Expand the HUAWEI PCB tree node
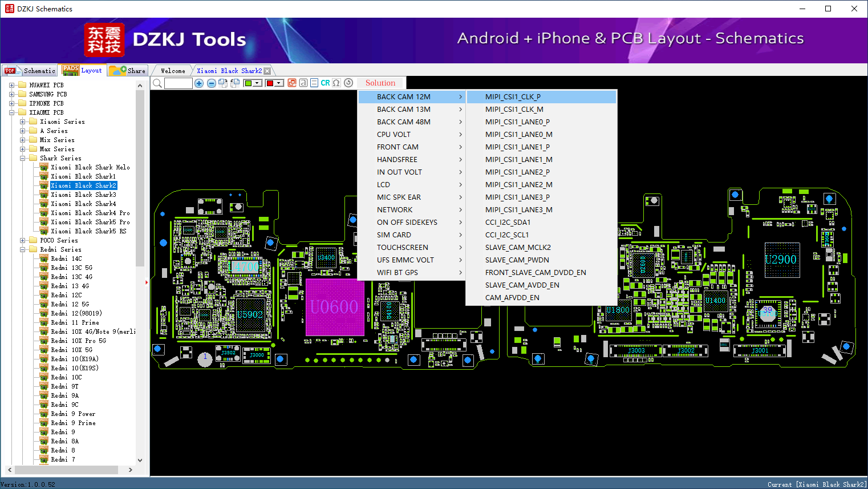 (11, 85)
